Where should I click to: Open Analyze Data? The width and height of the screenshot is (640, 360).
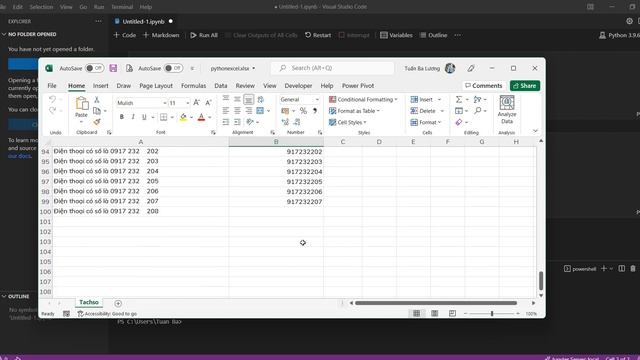[507, 110]
